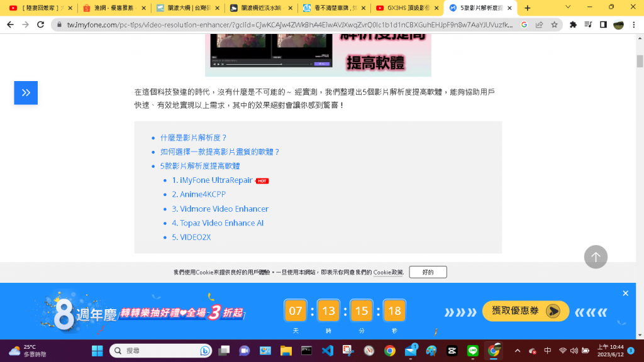The image size is (644, 362).
Task: Switch to the 陸妻回娘家 YouTube tab
Action: tap(40, 8)
